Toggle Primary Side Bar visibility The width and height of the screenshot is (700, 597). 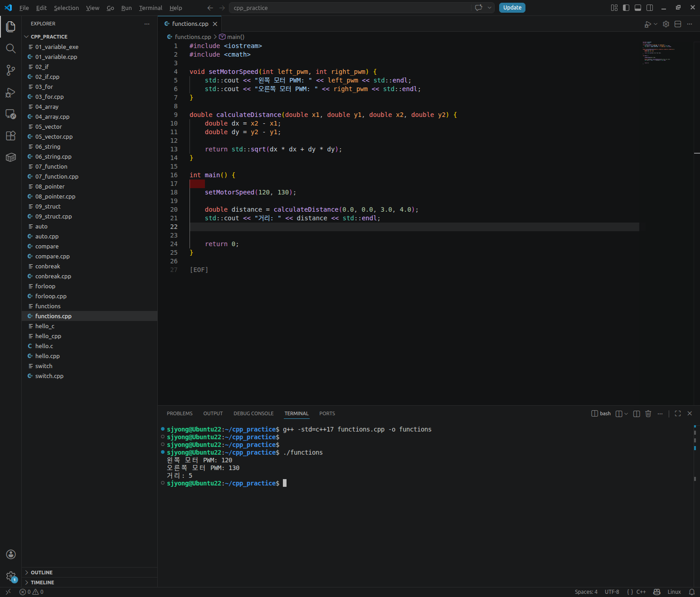626,8
